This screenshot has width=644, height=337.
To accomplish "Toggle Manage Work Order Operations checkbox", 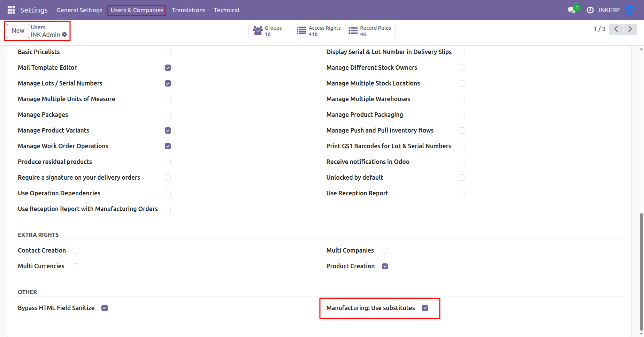I will (x=168, y=146).
